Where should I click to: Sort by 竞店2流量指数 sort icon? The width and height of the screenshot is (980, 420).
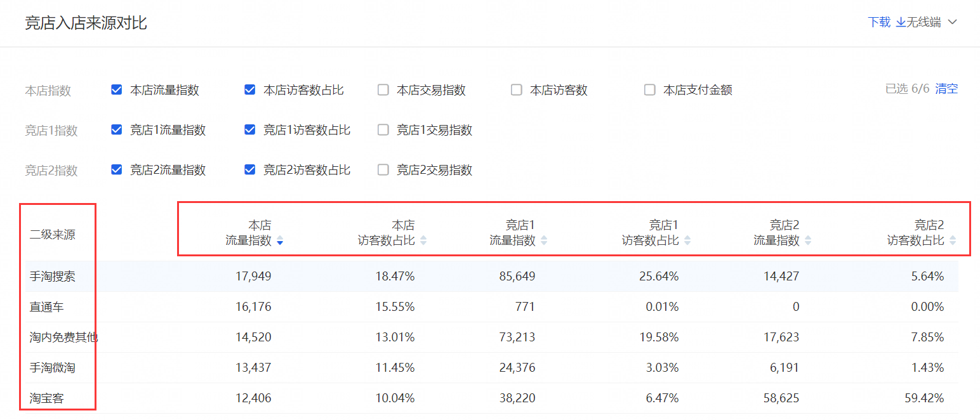click(x=808, y=241)
